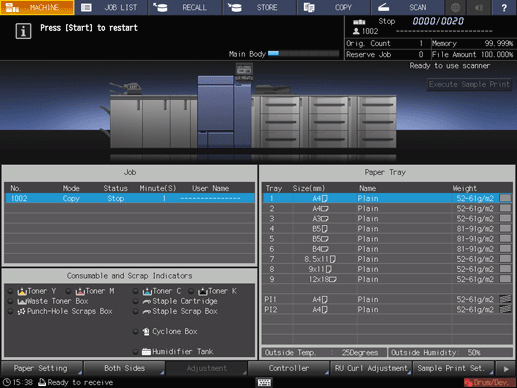Click the Humidifier Tank icon
Screen dimensions: 517x388
point(146,352)
